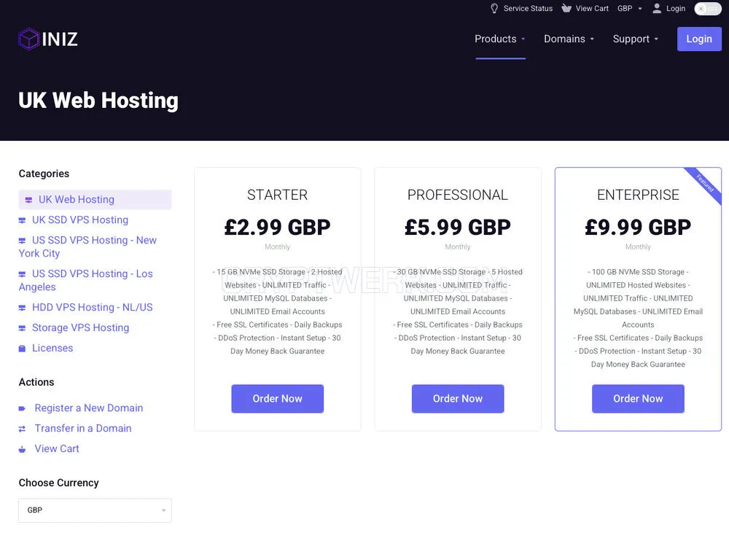Expand the Support menu
Image resolution: width=729 pixels, height=560 pixels.
[x=636, y=39]
